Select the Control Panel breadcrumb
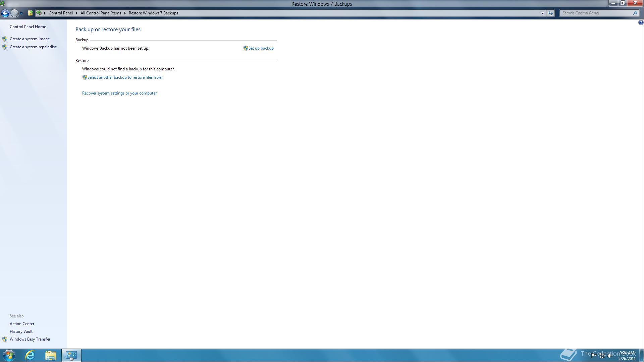 pos(60,13)
